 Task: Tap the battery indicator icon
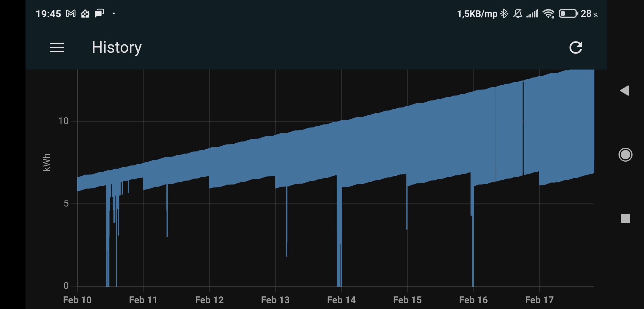[x=568, y=13]
